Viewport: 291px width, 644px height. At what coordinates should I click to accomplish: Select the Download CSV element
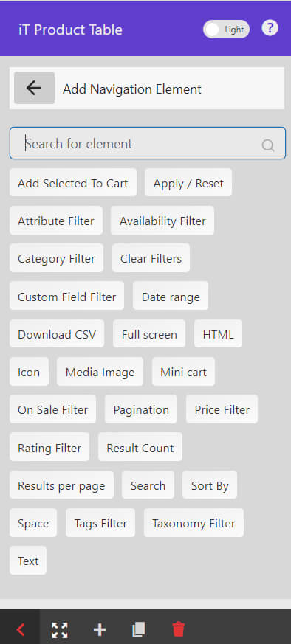point(57,334)
